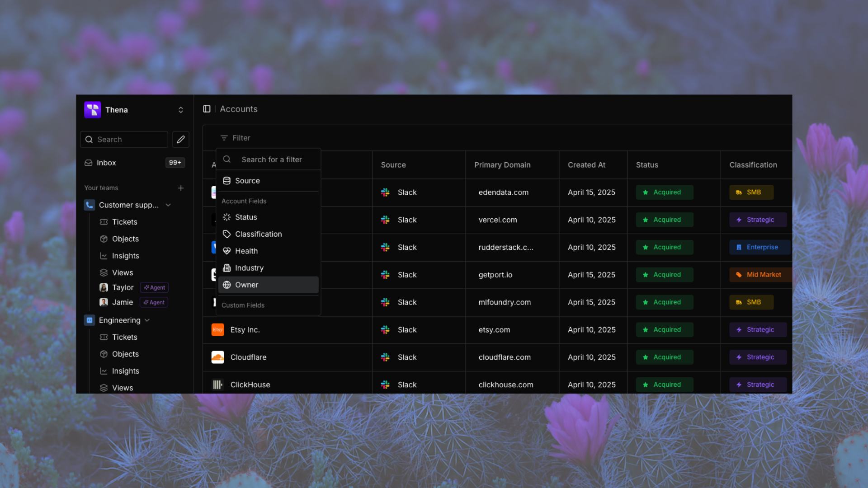Screen dimensions: 868x488
Task: Click the compose pencil icon beside Search
Action: tap(180, 139)
